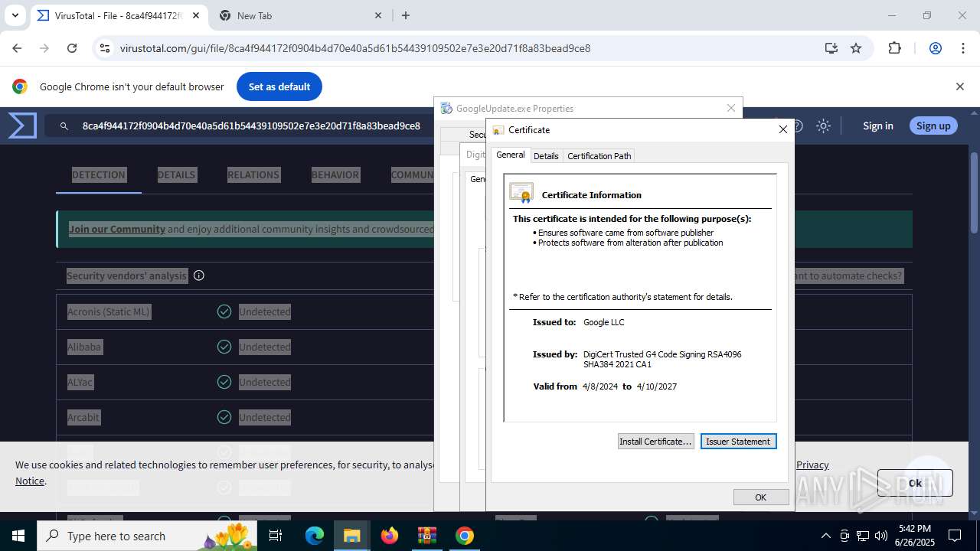The image size is (980, 551).
Task: Open the Chrome profile menu
Action: click(x=935, y=48)
